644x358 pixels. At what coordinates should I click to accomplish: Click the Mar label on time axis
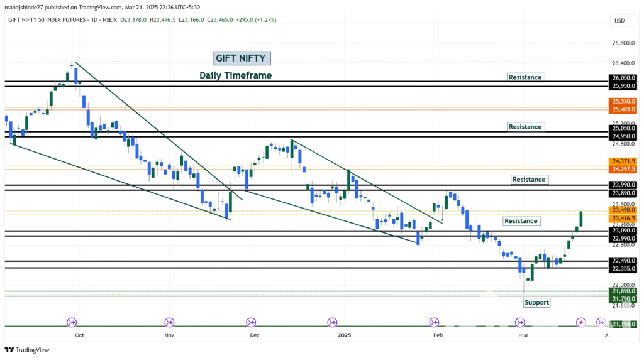click(524, 335)
